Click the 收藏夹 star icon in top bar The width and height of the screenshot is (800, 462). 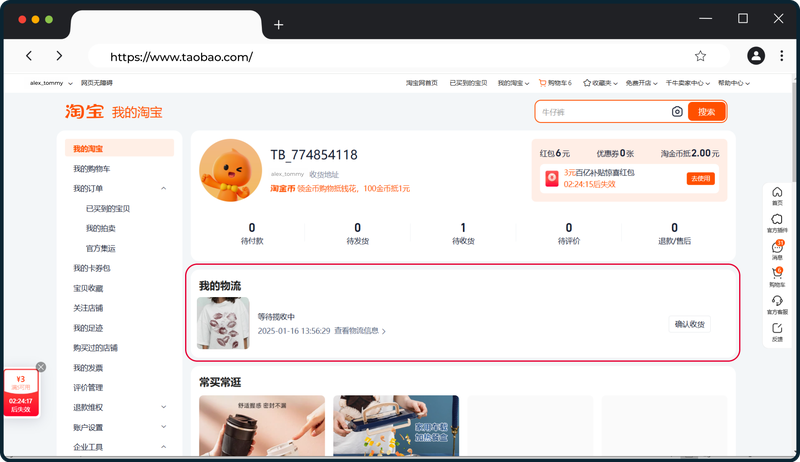586,83
